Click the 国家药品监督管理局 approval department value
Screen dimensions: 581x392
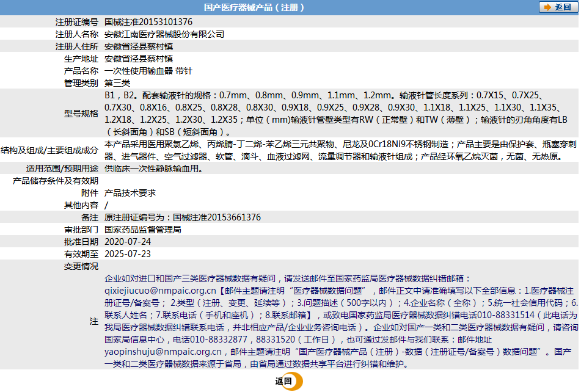(143, 230)
